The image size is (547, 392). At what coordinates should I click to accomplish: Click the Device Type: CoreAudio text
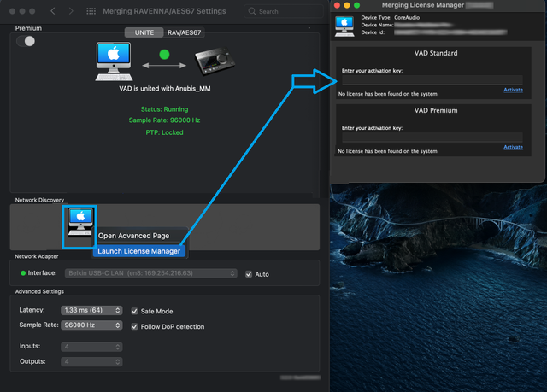(x=391, y=17)
